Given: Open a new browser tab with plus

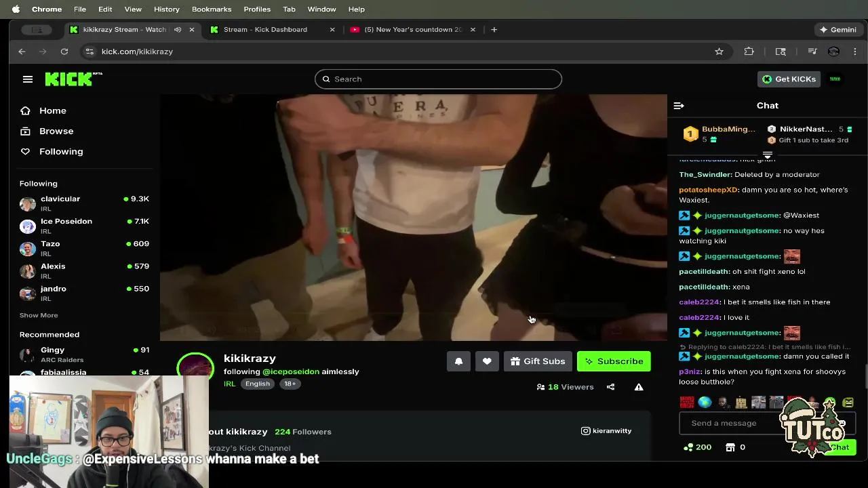Looking at the screenshot, I should (494, 30).
